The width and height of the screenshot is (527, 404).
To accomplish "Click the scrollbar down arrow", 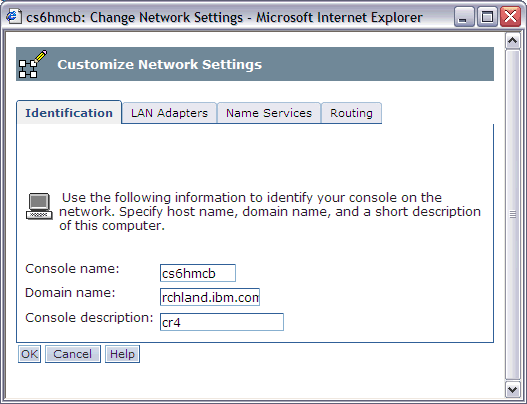I will (x=513, y=390).
